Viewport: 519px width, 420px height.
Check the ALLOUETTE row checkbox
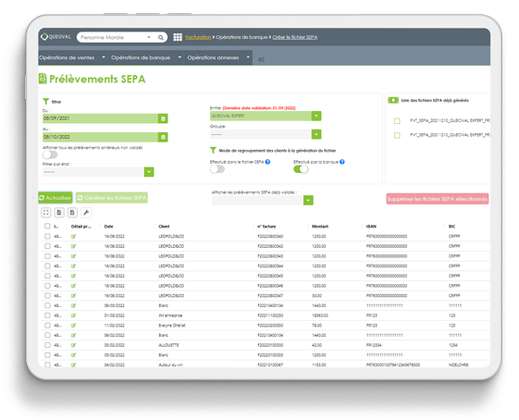pos(47,345)
